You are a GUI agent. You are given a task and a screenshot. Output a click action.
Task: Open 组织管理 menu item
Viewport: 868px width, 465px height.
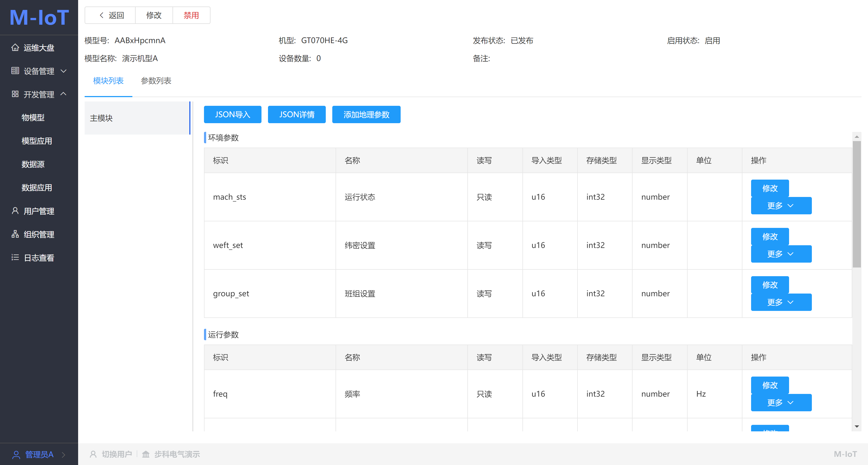[x=39, y=234]
